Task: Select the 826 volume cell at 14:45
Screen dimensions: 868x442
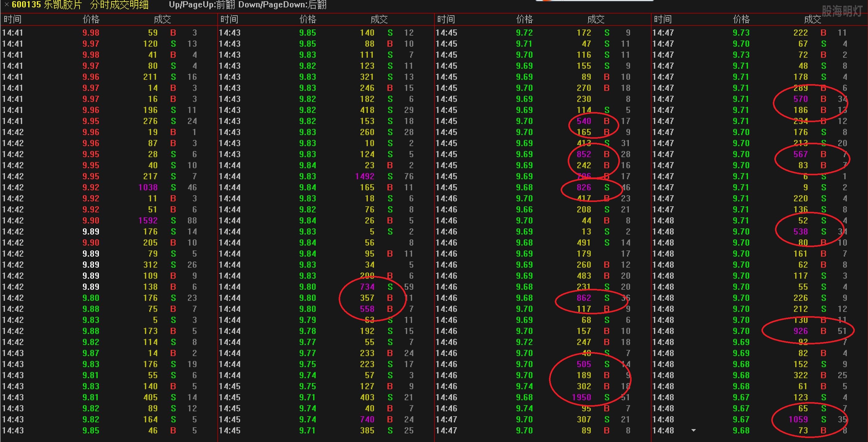Action: pos(584,187)
